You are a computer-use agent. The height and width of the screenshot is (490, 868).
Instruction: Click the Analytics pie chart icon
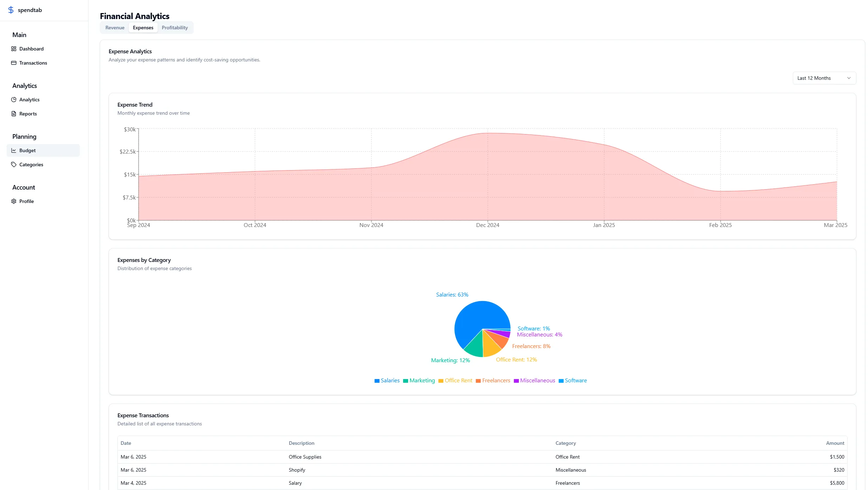click(x=14, y=100)
